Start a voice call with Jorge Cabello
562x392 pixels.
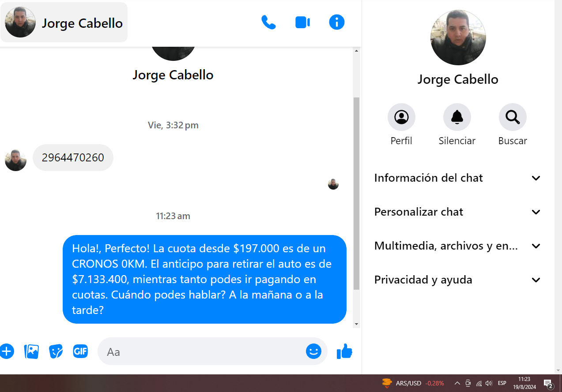tap(268, 22)
